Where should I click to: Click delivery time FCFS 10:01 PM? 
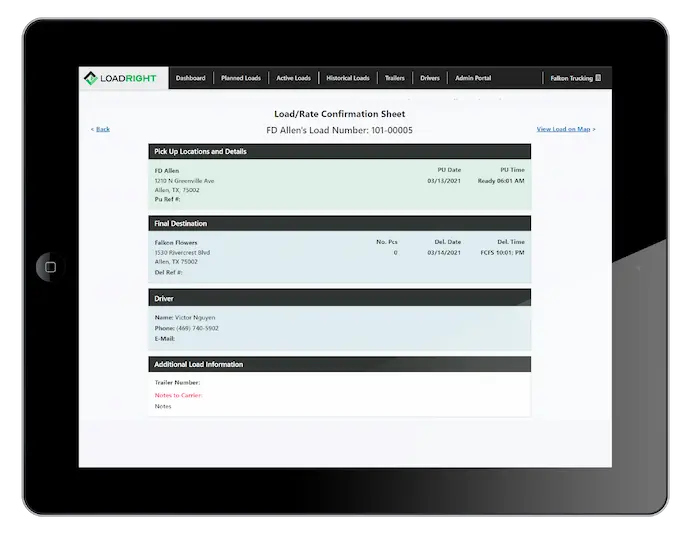pyautogui.click(x=502, y=253)
